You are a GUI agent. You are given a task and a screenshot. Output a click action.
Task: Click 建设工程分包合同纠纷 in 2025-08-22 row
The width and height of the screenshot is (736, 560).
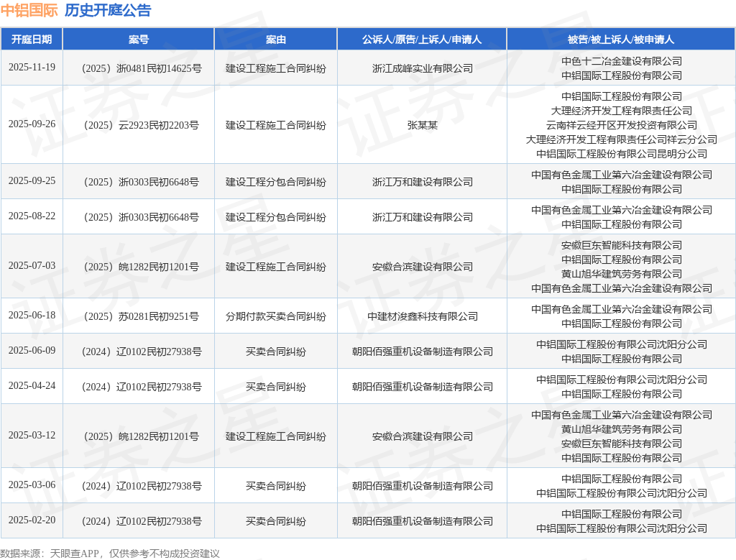(x=275, y=217)
